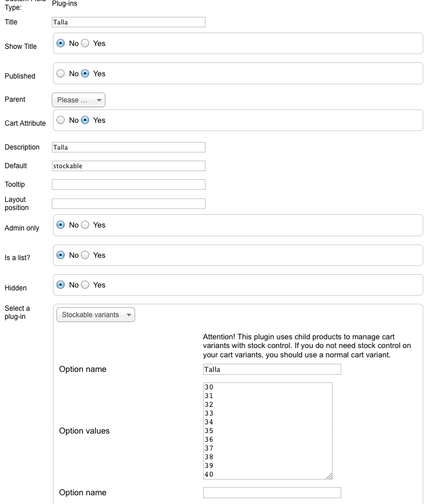Click the value 30 in Option values
The image size is (428, 504).
coord(209,387)
